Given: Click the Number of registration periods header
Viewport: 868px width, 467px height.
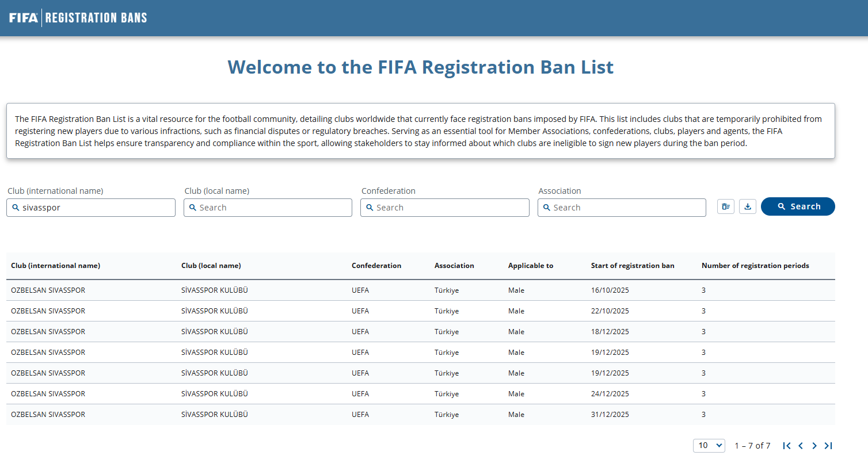Looking at the screenshot, I should point(755,266).
